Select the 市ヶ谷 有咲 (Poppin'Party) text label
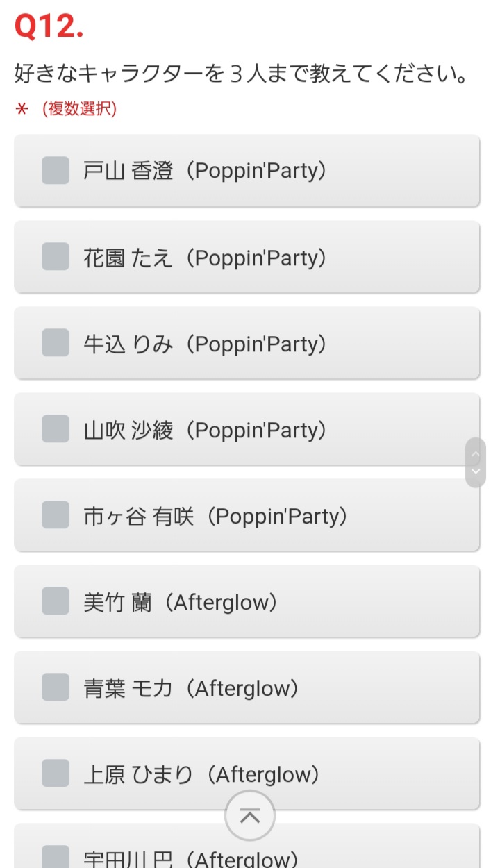Viewport: 500px width, 868px height. 215,516
